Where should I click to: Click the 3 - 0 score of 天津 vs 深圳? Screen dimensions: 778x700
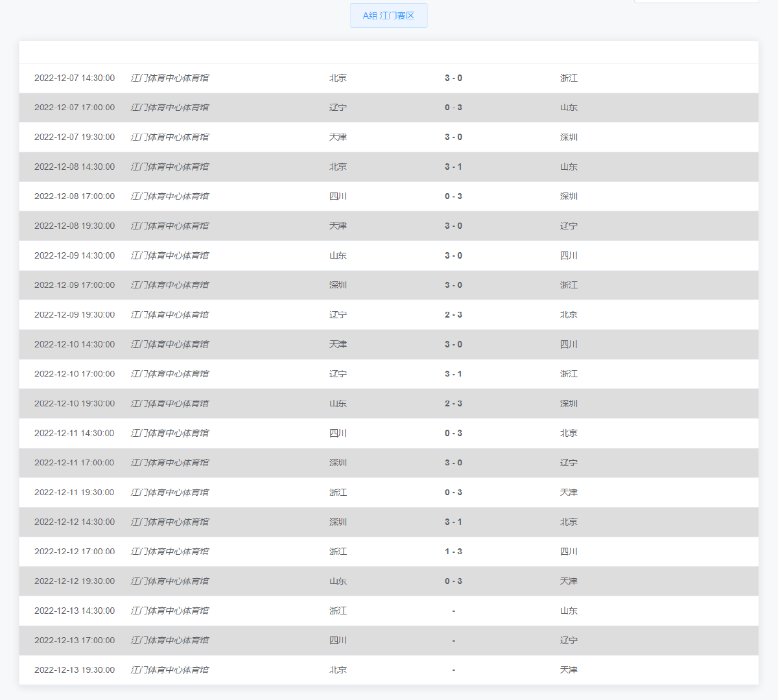453,137
